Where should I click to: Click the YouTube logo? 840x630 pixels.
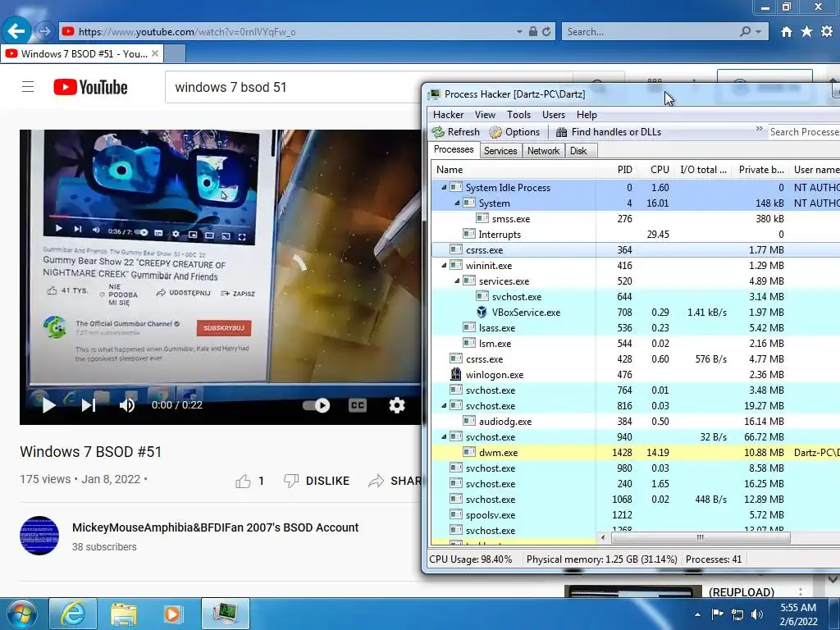click(x=90, y=87)
